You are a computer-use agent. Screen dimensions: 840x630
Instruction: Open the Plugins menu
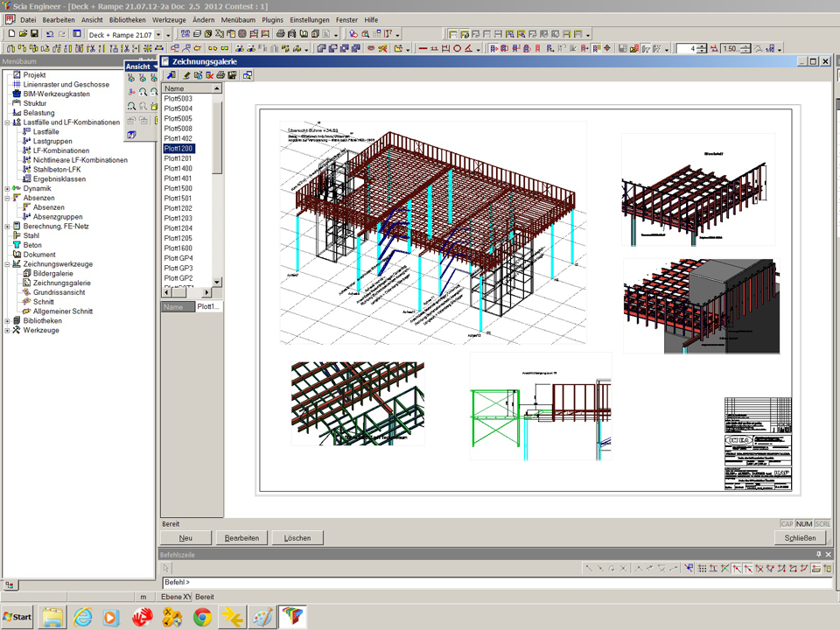(x=272, y=19)
